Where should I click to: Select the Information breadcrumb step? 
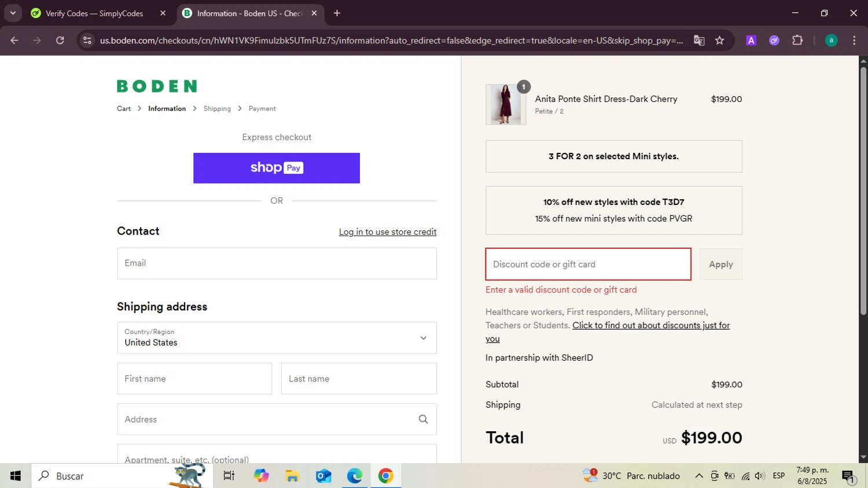pos(167,109)
